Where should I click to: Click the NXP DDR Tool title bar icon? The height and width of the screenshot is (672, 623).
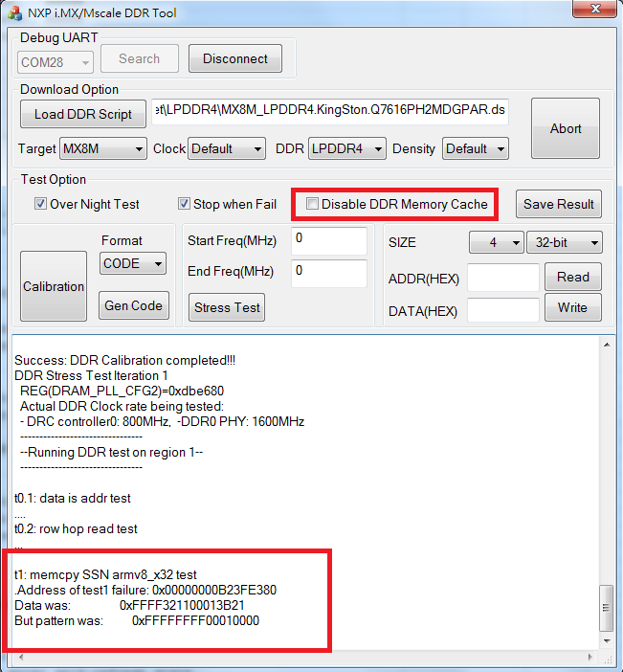15,13
